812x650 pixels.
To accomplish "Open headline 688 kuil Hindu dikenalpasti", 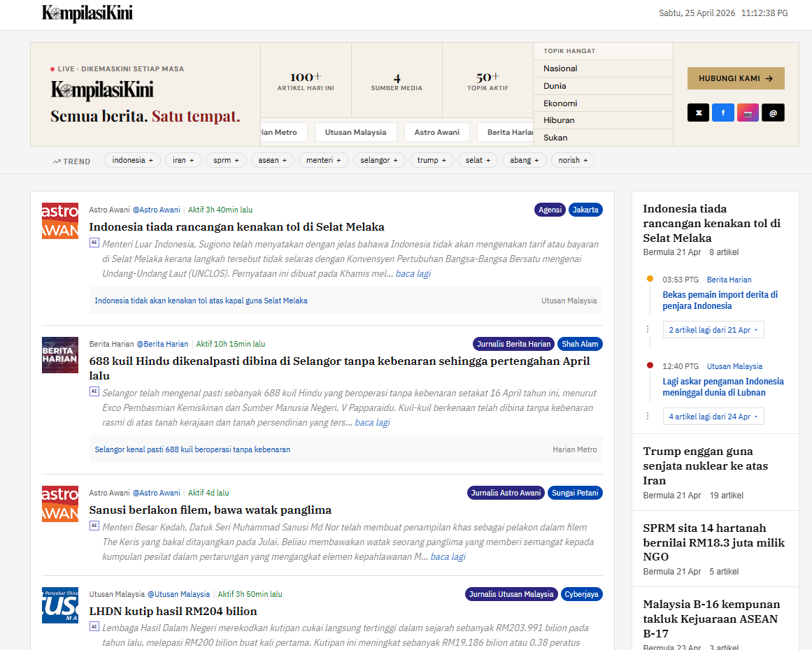I will [x=340, y=368].
